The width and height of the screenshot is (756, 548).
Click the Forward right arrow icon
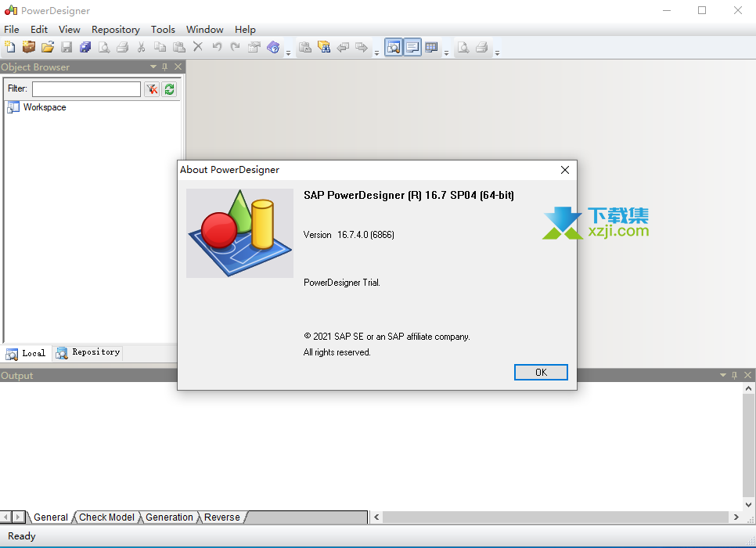(x=362, y=47)
